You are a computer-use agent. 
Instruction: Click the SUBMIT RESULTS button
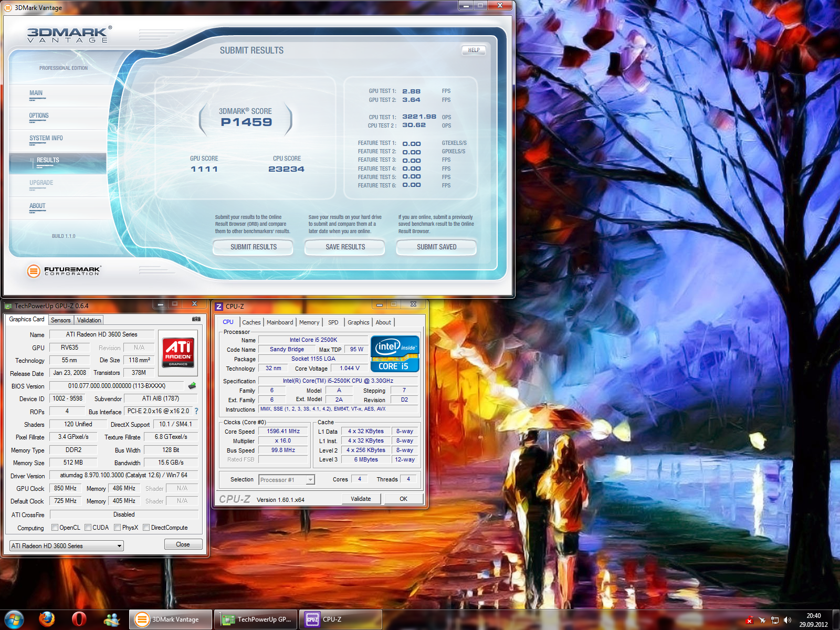253,247
